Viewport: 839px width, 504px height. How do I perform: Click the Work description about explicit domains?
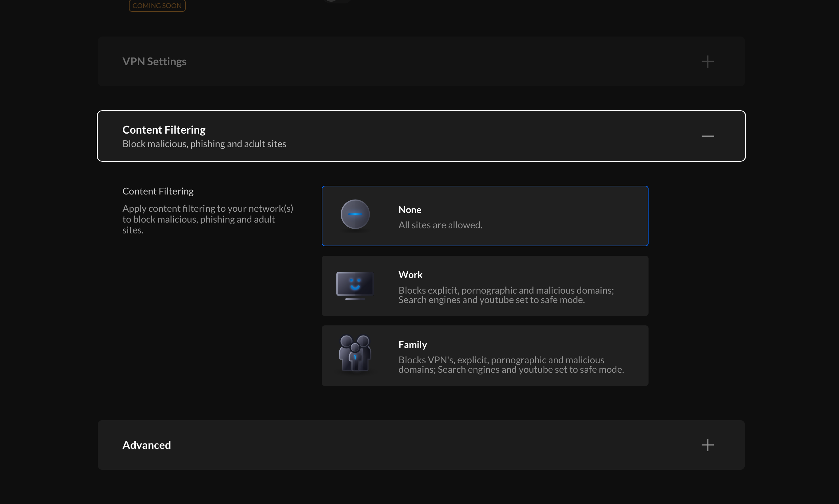pyautogui.click(x=506, y=295)
